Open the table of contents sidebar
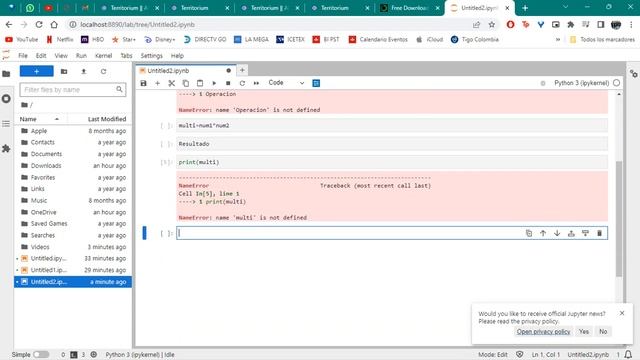 point(6,124)
